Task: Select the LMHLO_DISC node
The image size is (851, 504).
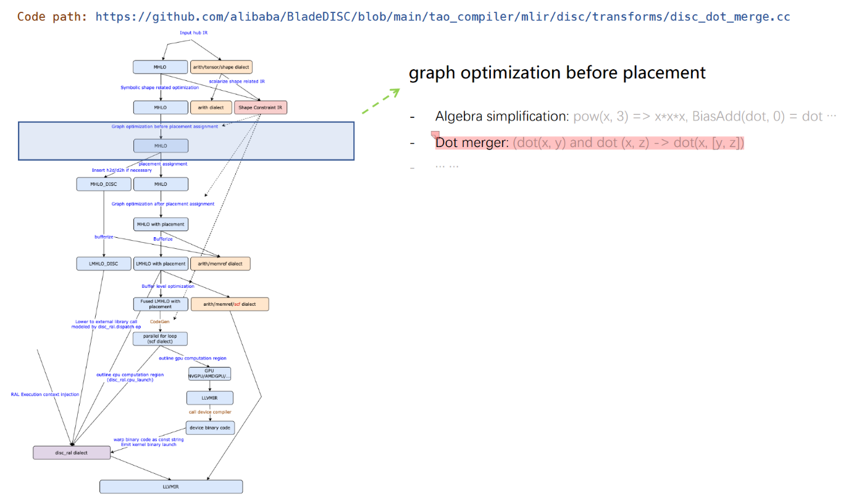Action: pos(103,264)
